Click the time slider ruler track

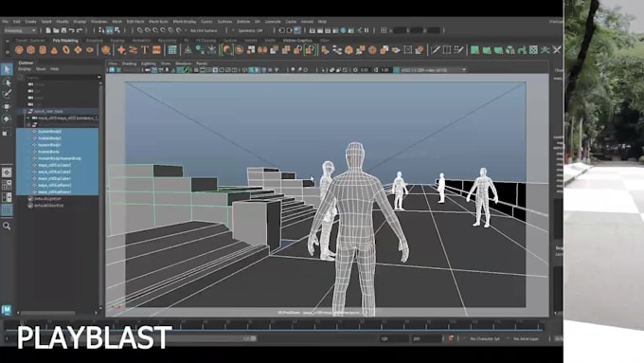(x=274, y=325)
